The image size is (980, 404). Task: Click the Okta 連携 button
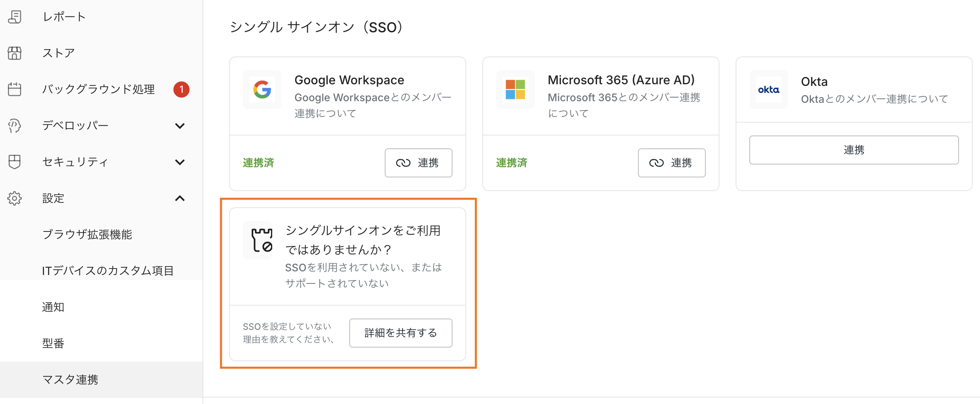coord(854,150)
